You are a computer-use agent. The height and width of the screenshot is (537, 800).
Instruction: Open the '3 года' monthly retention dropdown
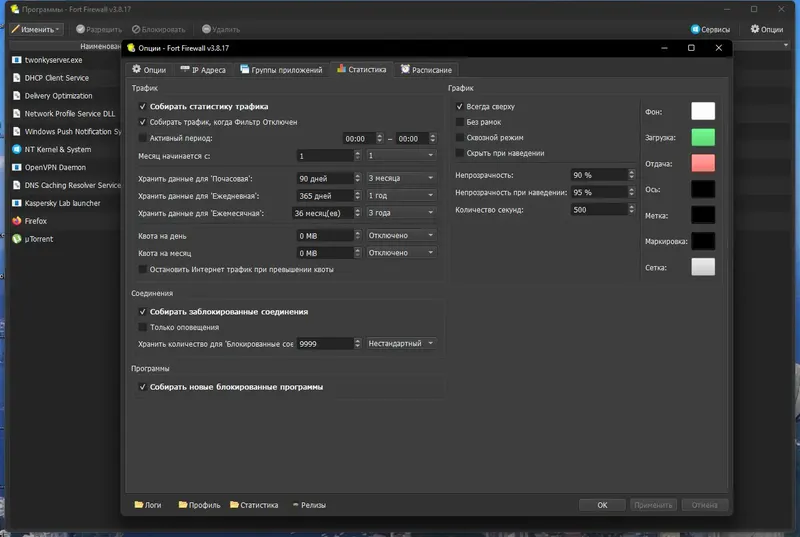(401, 213)
